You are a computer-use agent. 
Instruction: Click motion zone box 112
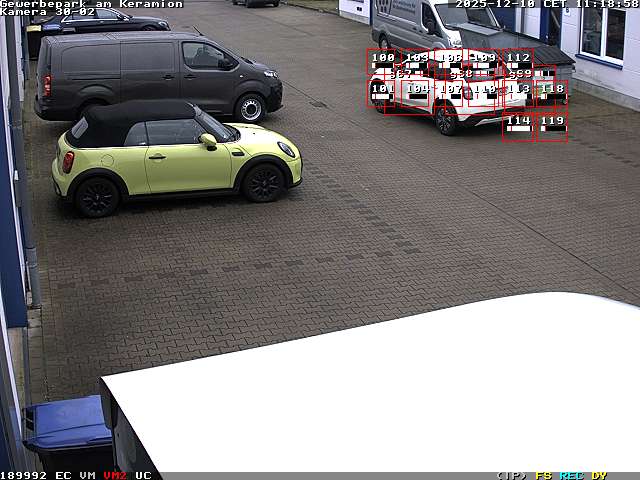(517, 63)
